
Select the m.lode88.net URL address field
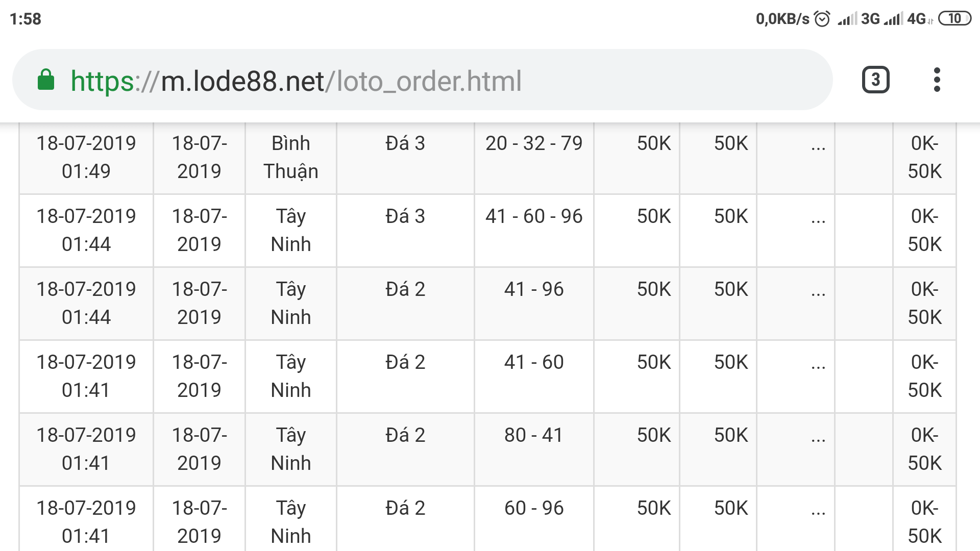click(422, 80)
